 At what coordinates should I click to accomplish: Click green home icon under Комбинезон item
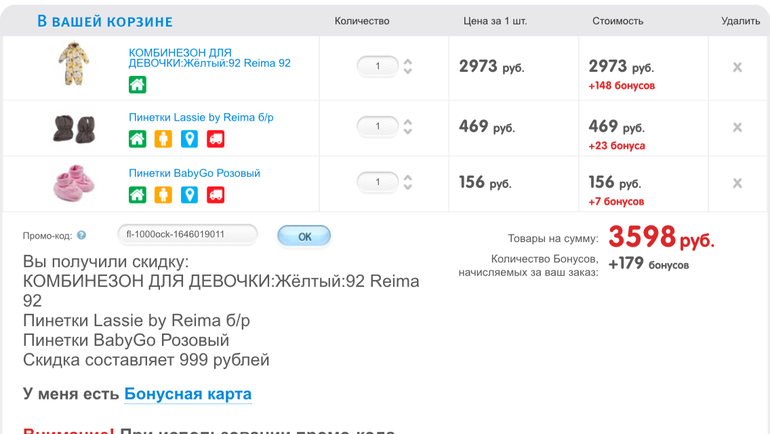pos(138,85)
